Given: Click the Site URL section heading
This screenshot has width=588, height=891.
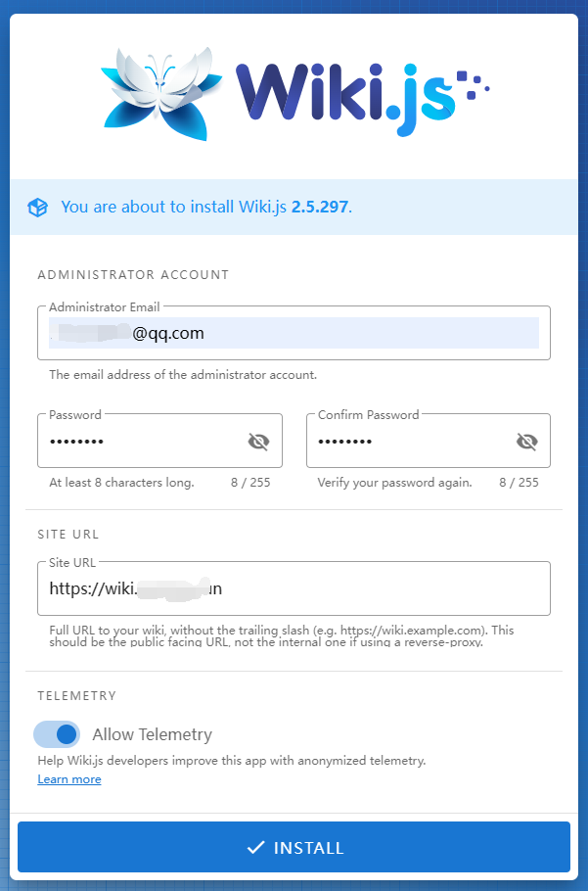Looking at the screenshot, I should pyautogui.click(x=68, y=535).
